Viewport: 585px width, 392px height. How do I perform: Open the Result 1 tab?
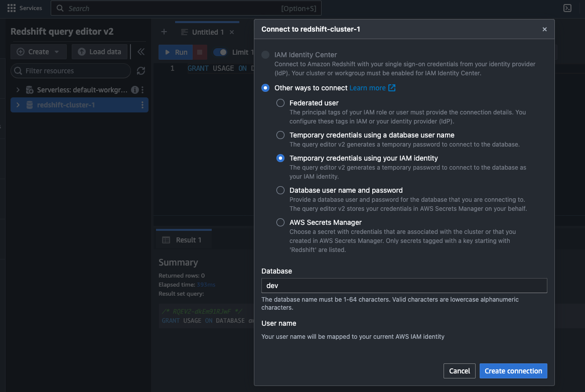coord(184,240)
